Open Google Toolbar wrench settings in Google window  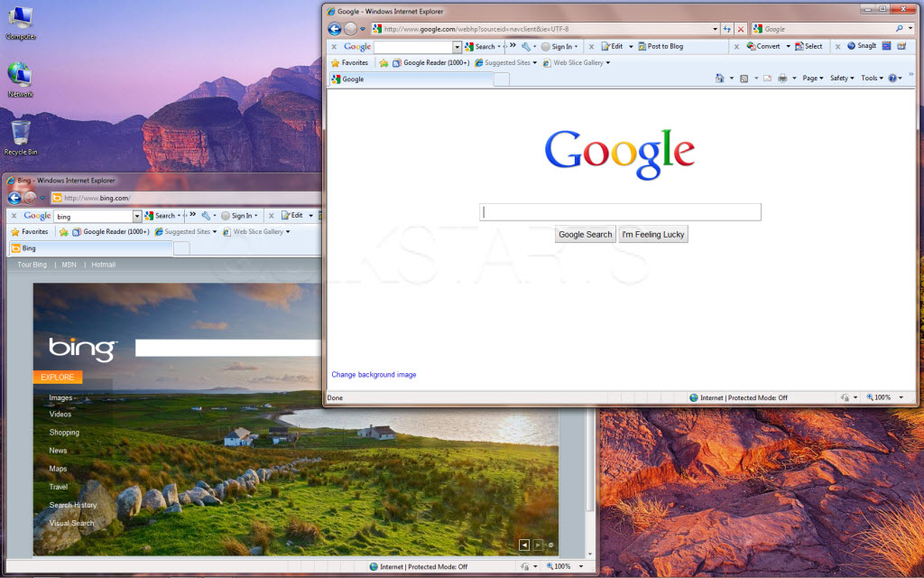(526, 46)
